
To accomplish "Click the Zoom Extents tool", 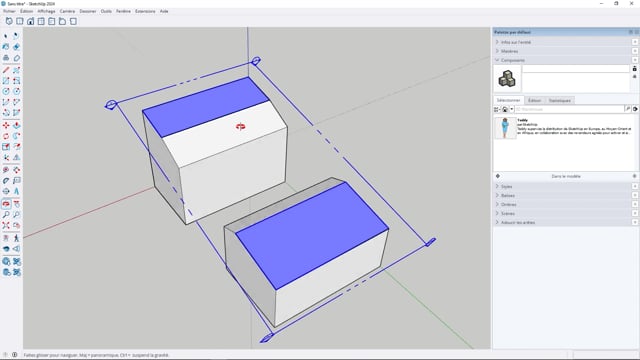I will (6, 225).
